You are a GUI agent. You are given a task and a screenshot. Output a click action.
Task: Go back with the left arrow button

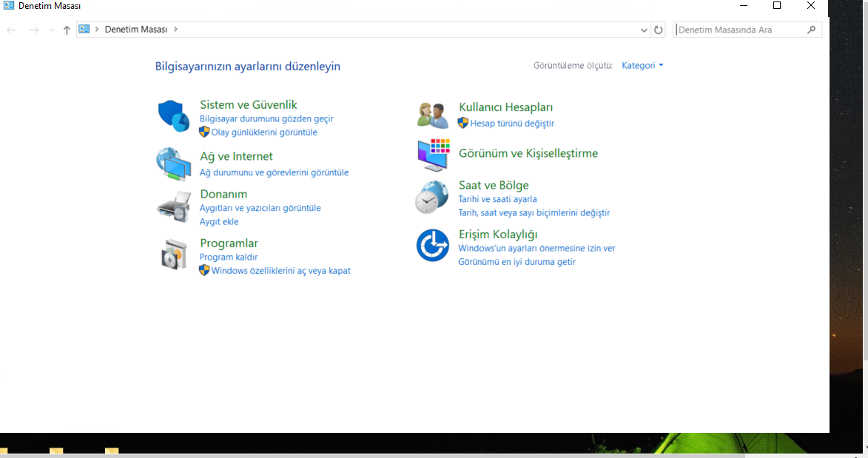(11, 30)
